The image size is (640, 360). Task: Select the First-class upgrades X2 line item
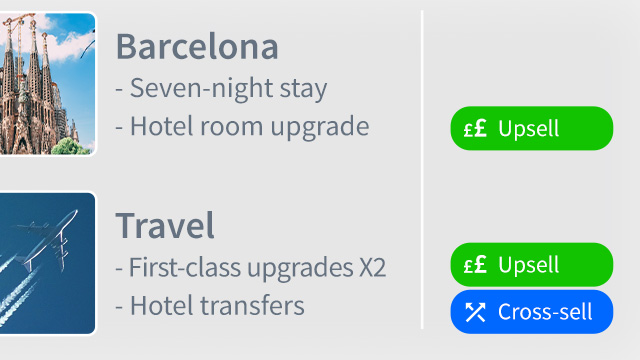pos(251,268)
